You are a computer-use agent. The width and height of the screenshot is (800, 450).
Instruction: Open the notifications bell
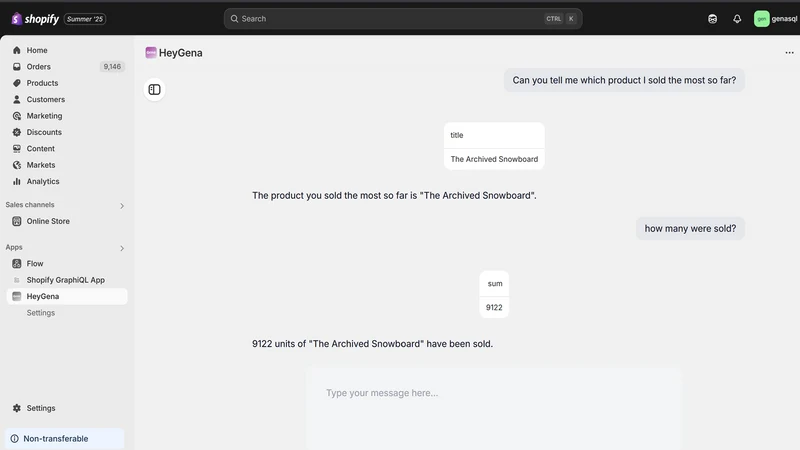737,19
